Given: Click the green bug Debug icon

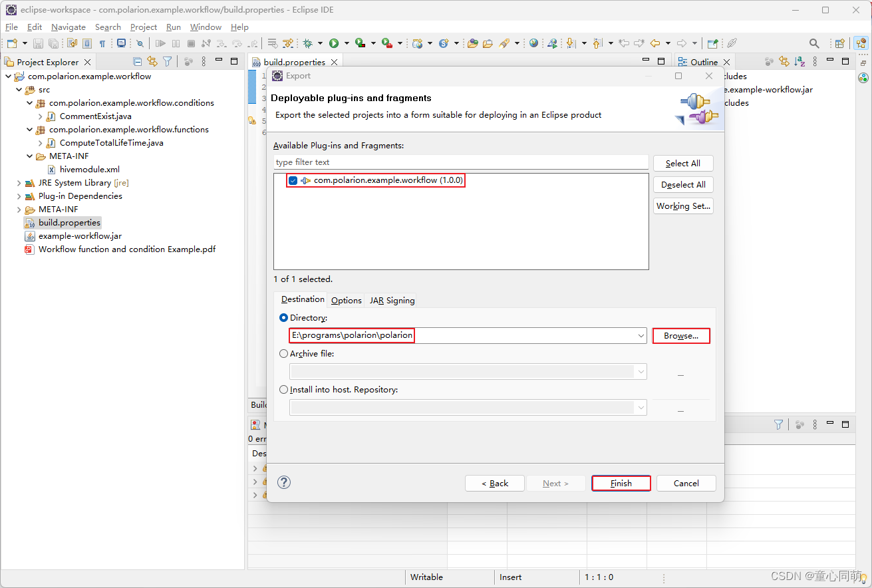Looking at the screenshot, I should [307, 43].
